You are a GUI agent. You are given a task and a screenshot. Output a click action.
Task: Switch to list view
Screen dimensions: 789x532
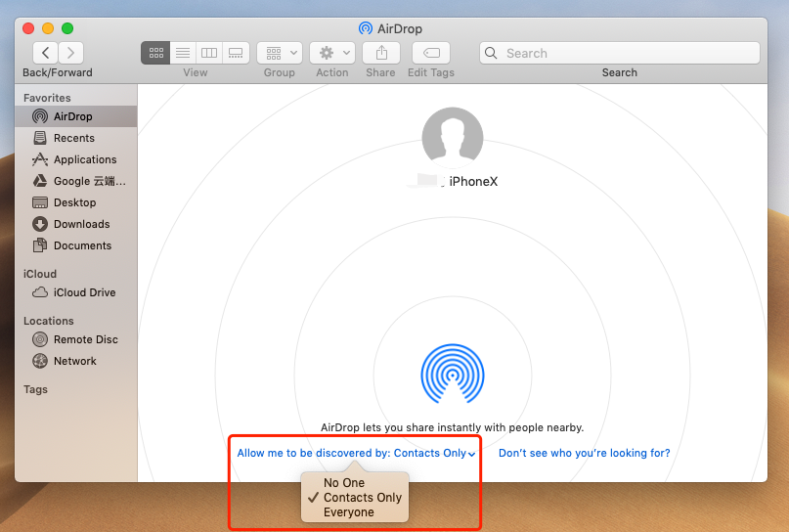coord(183,53)
